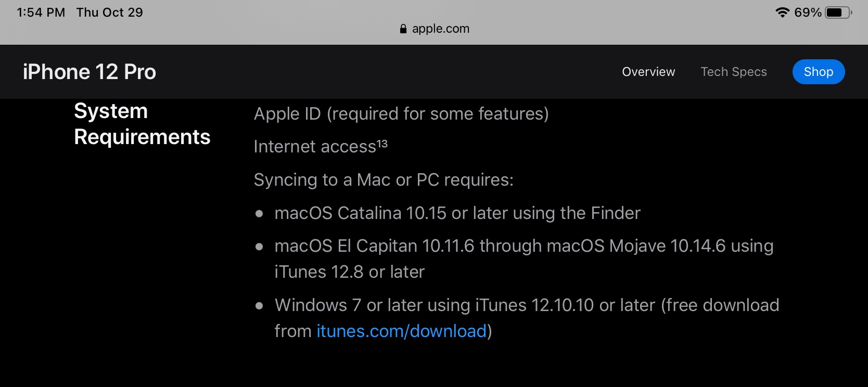Tap the Apple ID requirement line
868x387 pixels.
[401, 114]
